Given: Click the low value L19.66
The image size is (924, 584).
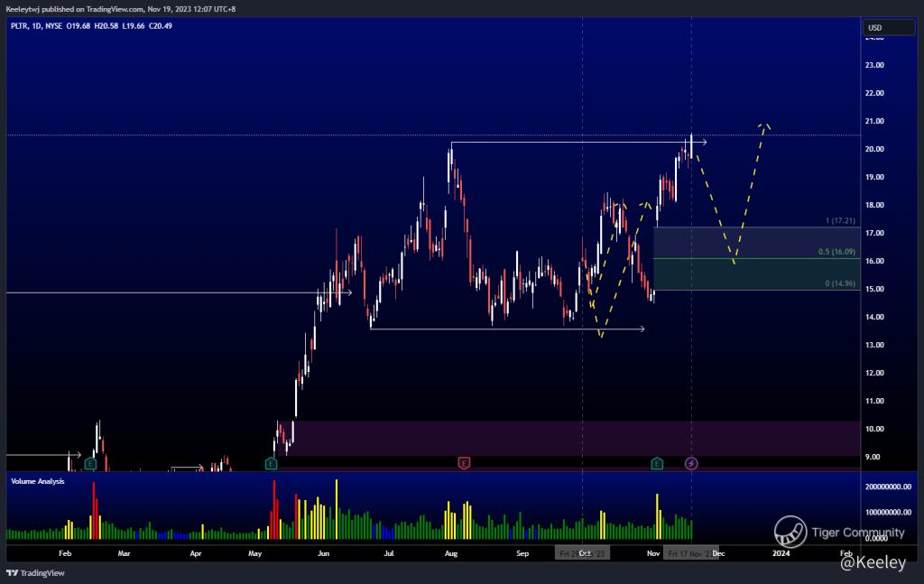Looking at the screenshot, I should 134,26.
